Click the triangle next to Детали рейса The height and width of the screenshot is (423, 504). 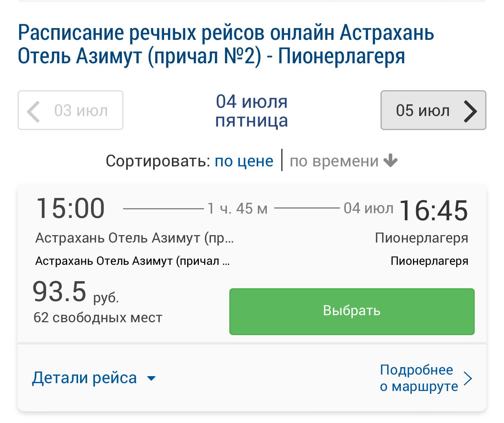[151, 378]
